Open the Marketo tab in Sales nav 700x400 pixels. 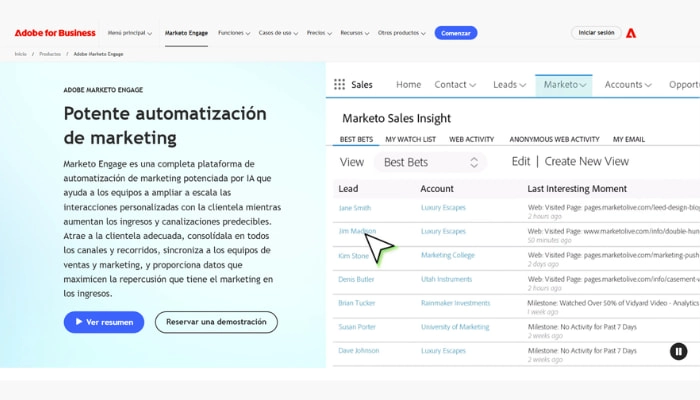(x=564, y=85)
